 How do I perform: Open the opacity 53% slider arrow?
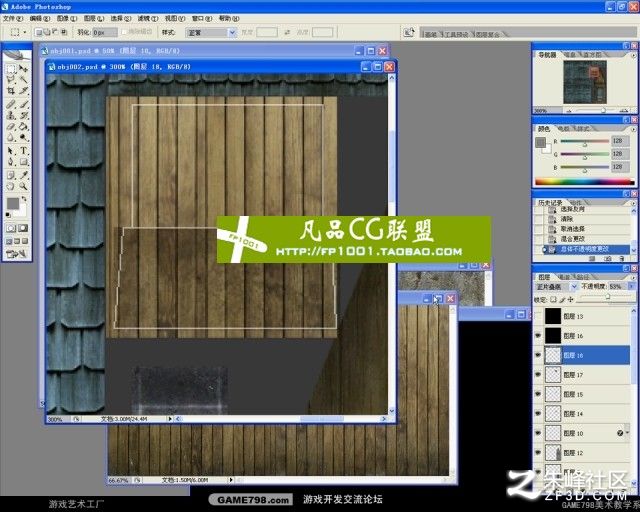point(631,287)
